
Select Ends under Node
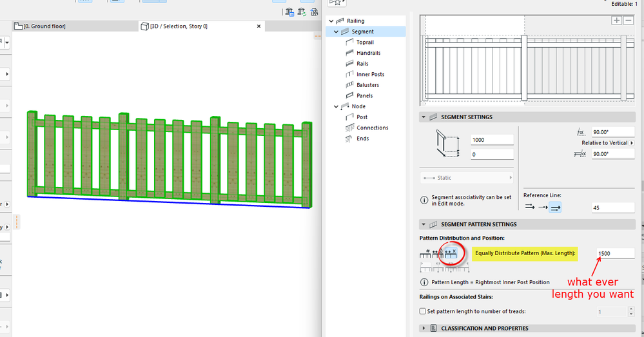[x=362, y=139]
